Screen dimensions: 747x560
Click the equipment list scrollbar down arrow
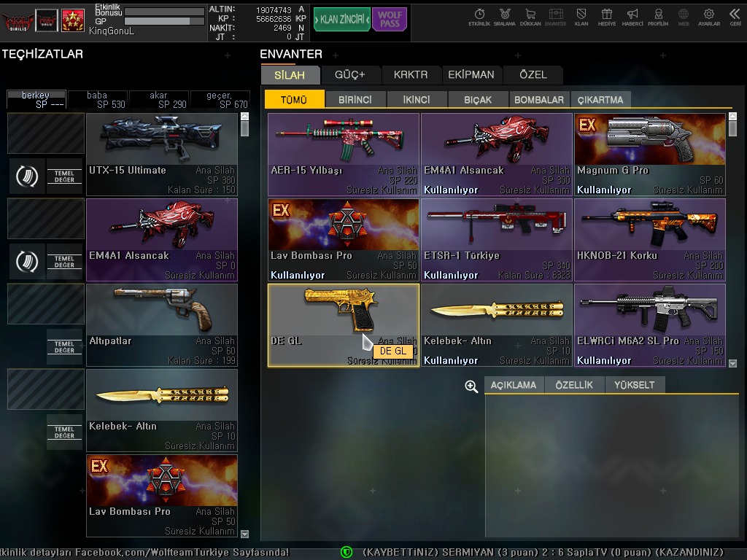245,534
